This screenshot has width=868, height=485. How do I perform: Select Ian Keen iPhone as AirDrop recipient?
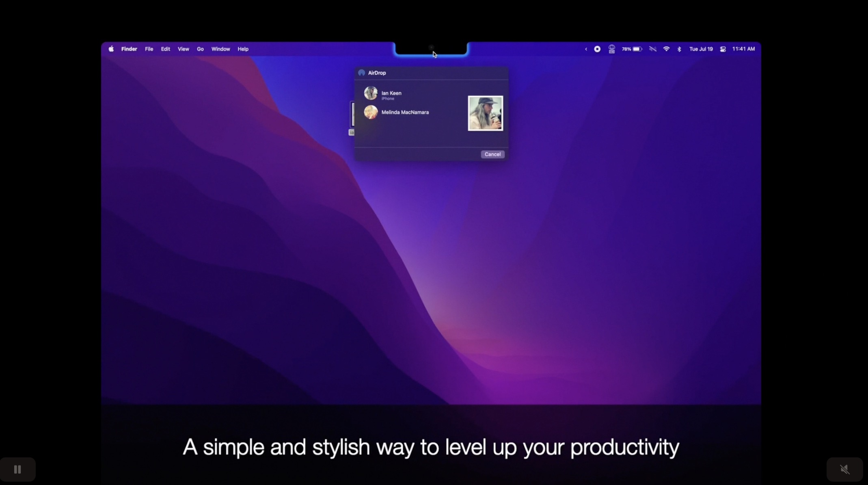pyautogui.click(x=391, y=94)
